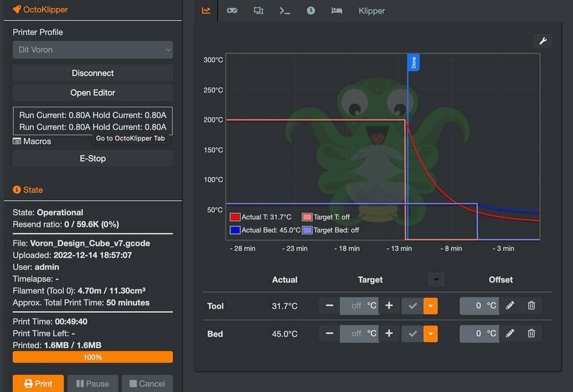This screenshot has height=392, width=573.
Task: Toggle Target Bed legend series visibility
Action: pos(331,230)
